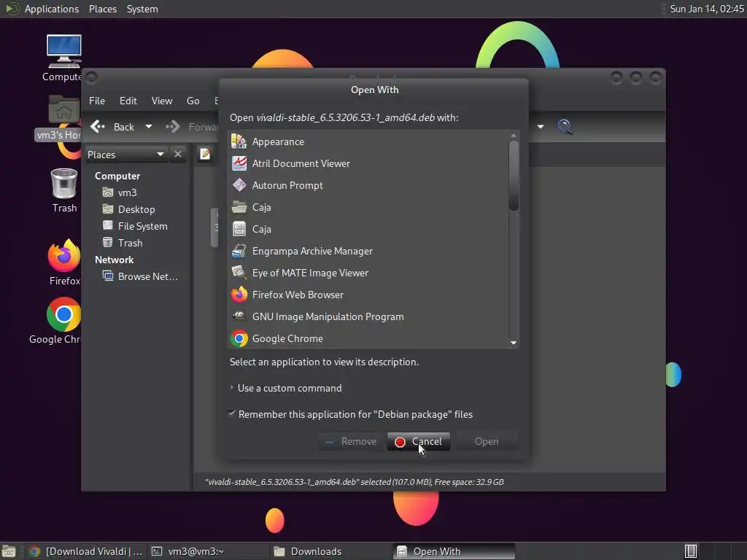
Task: Toggle Remember this application for Debian package
Action: click(232, 414)
